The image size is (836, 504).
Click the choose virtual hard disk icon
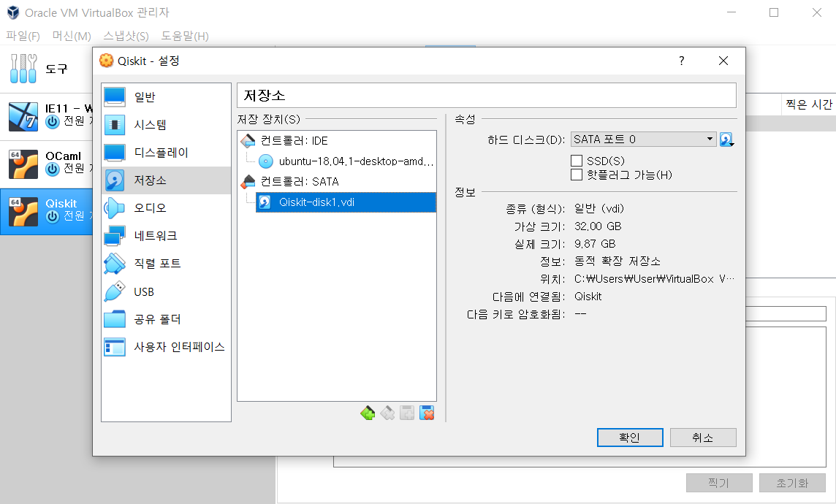pos(726,140)
